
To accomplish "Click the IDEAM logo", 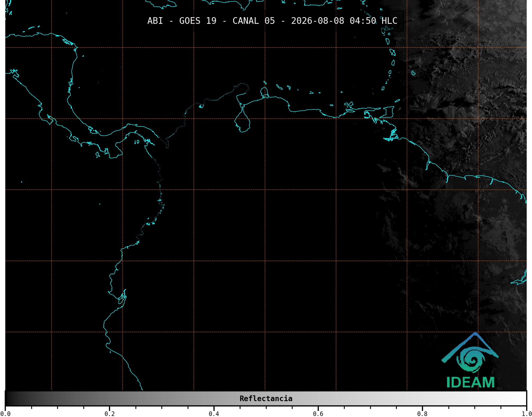I will [470, 360].
